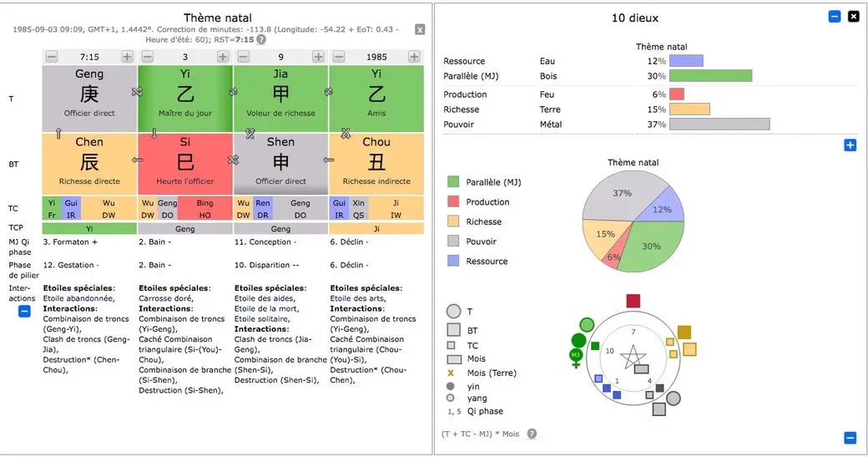
Task: Decrease the hour value 7:15
Action: 52,57
